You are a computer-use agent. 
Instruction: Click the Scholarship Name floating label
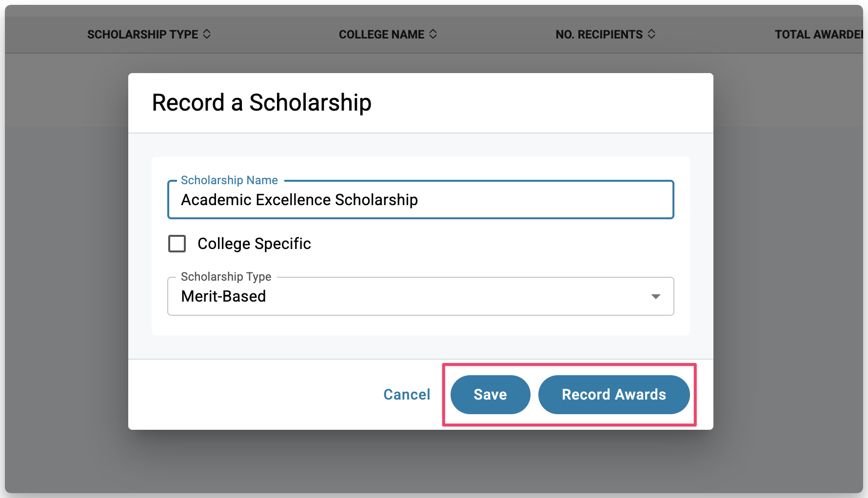[229, 180]
